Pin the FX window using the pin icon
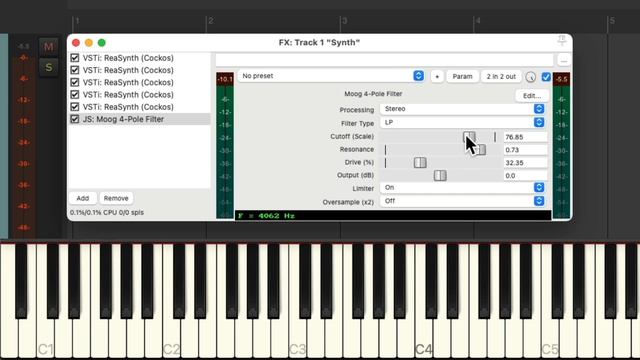This screenshot has width=640, height=360. coord(562,40)
